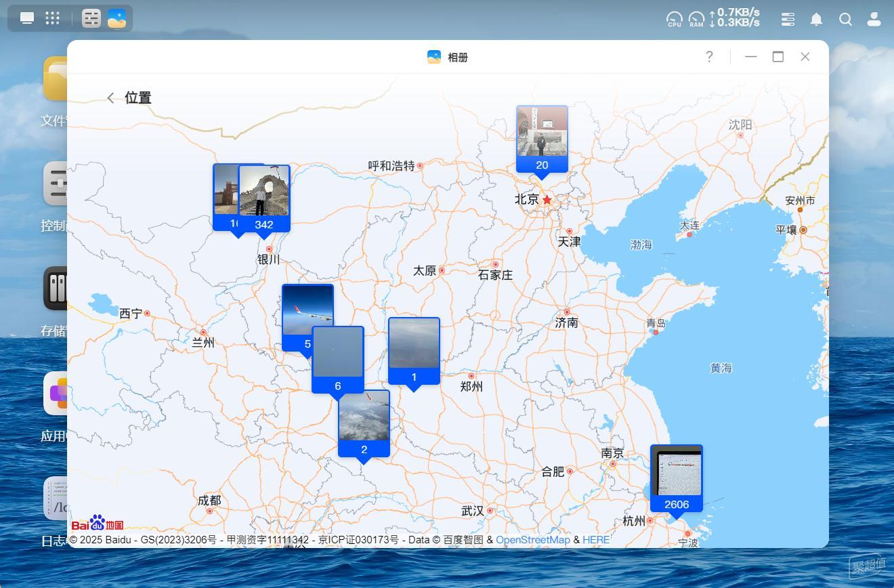
Task: Check the CPU usage monitor icon
Action: tap(675, 19)
